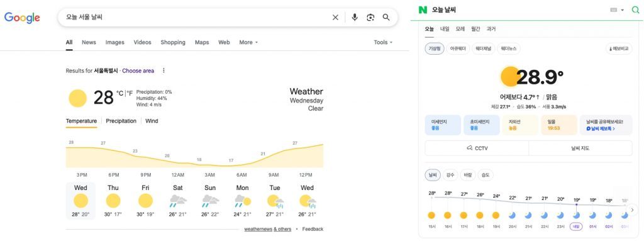Open the Tools dropdown
This screenshot has width=644, height=241.
pyautogui.click(x=383, y=42)
